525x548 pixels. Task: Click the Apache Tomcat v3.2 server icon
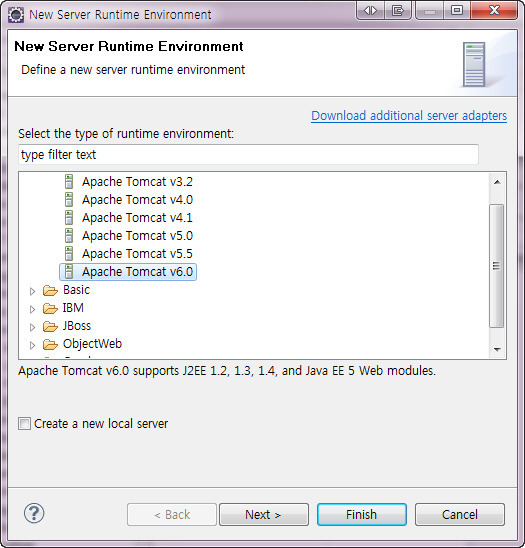(69, 182)
